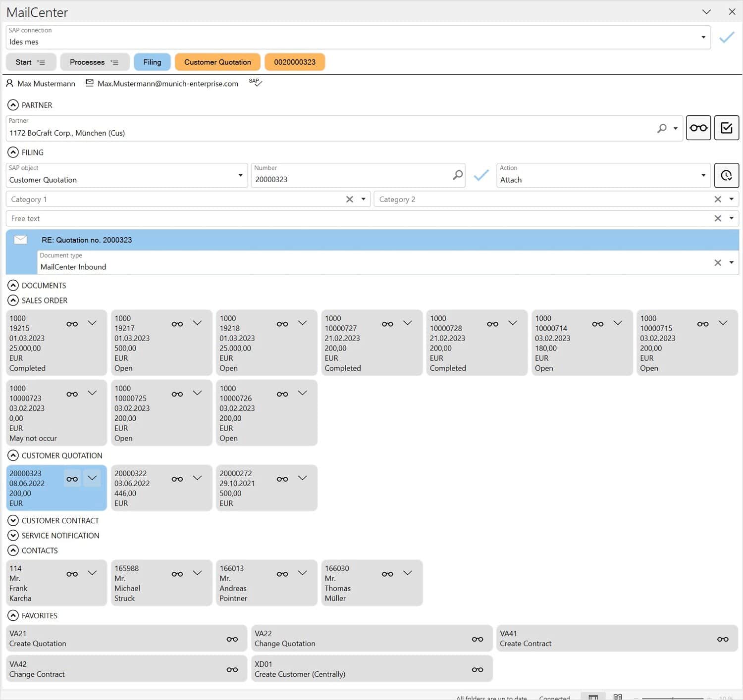Open the Action dropdown arrow

pyautogui.click(x=703, y=175)
